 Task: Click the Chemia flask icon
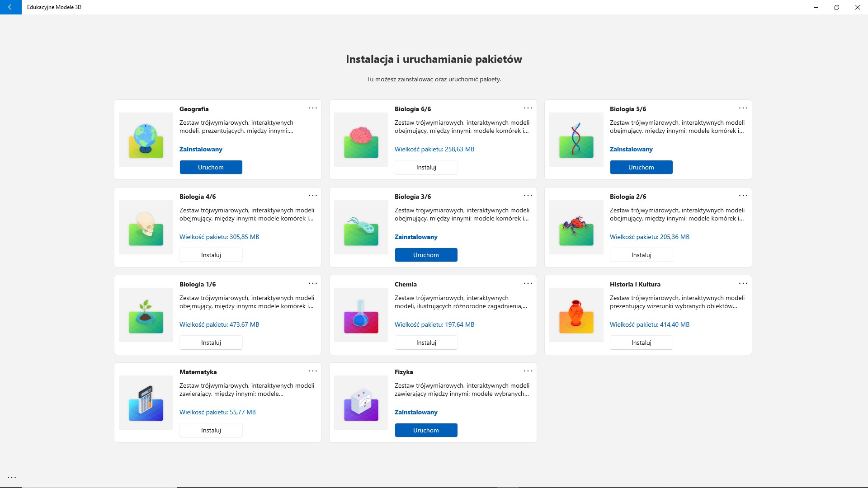tap(361, 315)
